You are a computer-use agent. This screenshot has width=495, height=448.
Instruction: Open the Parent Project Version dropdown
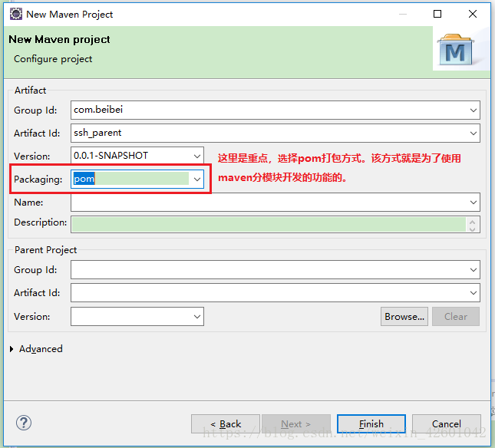(197, 317)
